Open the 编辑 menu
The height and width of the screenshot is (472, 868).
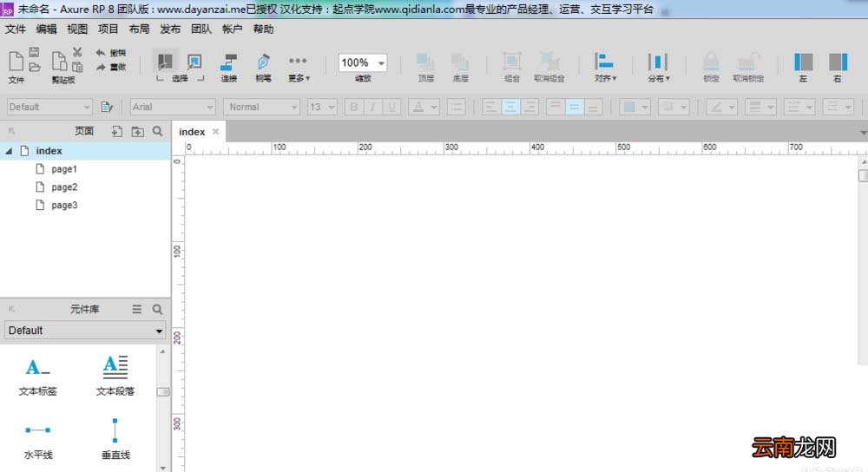(47, 29)
